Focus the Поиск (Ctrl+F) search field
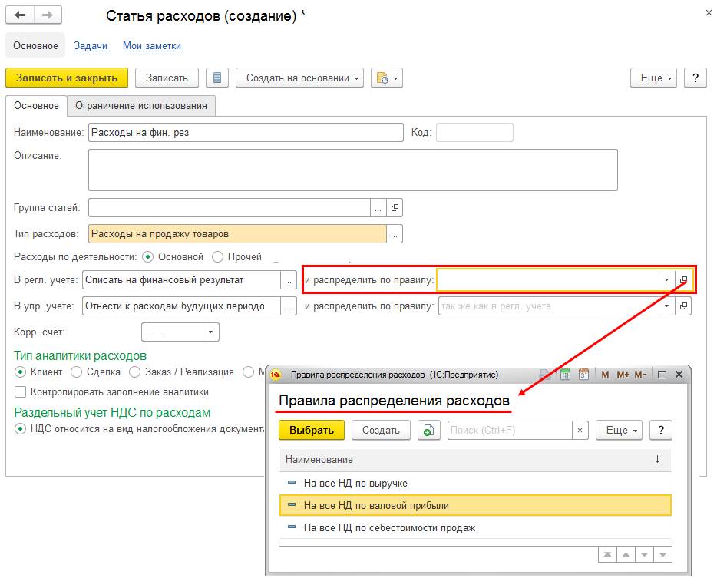Image resolution: width=717 pixels, height=588 pixels. tap(510, 431)
